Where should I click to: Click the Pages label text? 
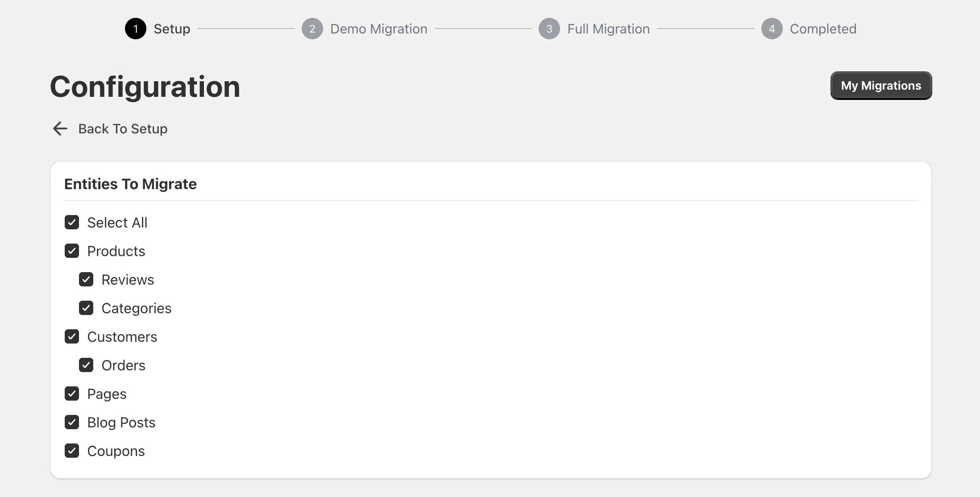107,394
